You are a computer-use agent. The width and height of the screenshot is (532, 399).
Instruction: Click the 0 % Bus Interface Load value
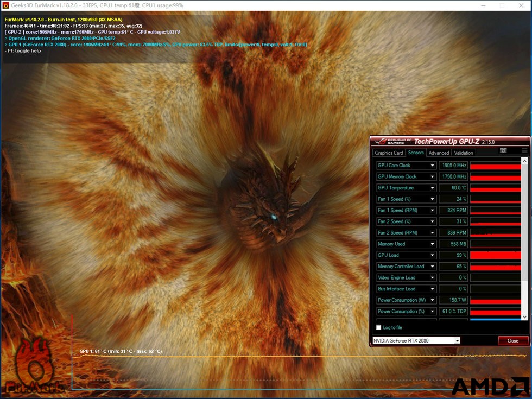pyautogui.click(x=454, y=289)
